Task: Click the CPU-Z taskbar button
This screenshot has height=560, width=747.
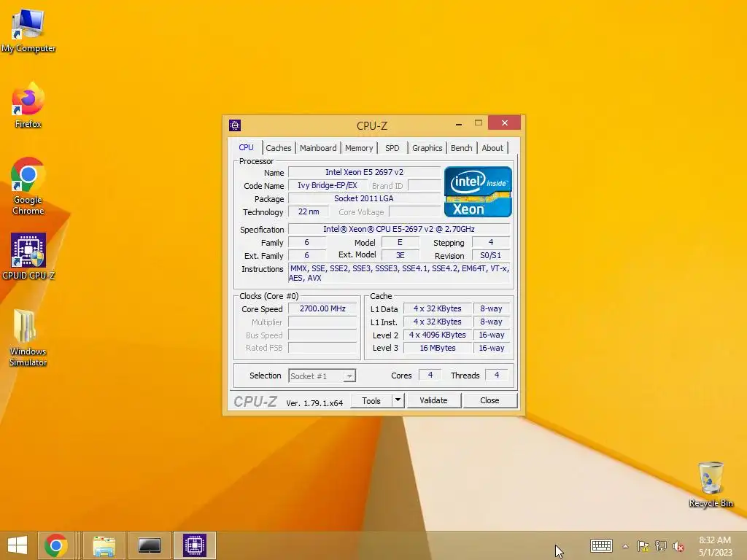Action: tap(195, 545)
